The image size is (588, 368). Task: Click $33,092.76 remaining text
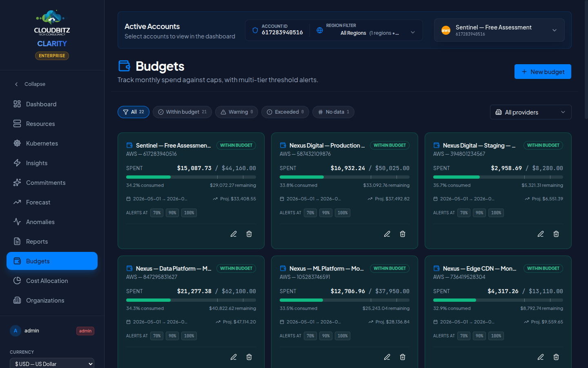[x=386, y=185]
